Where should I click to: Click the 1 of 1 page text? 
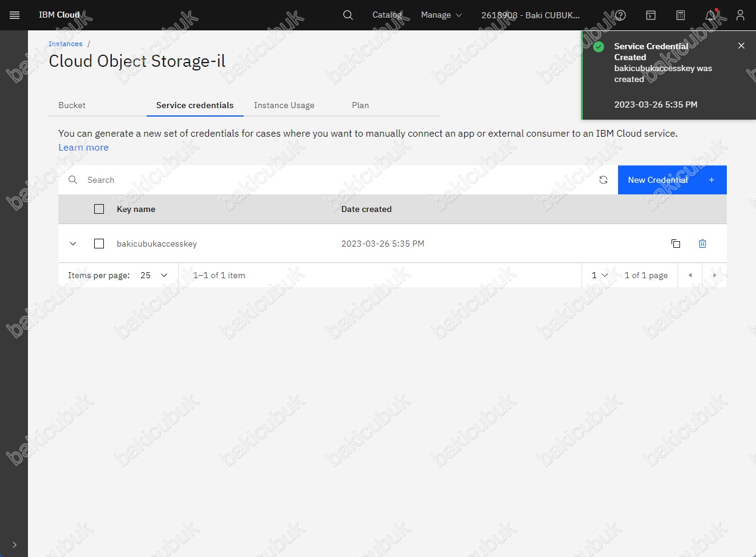[646, 275]
